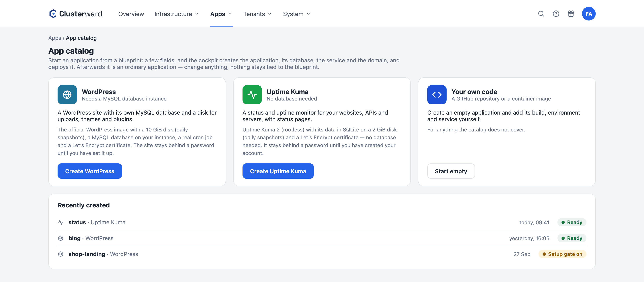Click the Ready badge on blog row
644x282 pixels.
click(x=572, y=238)
